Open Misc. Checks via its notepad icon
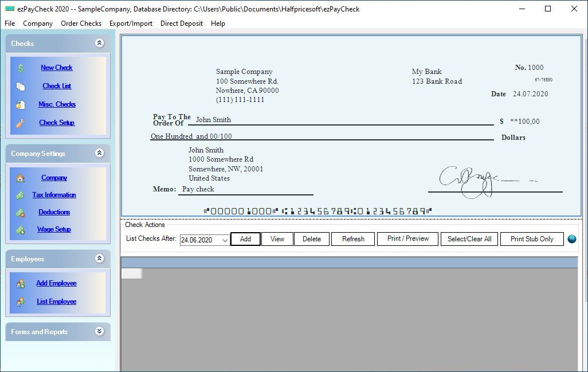This screenshot has width=588, height=372. click(x=21, y=104)
